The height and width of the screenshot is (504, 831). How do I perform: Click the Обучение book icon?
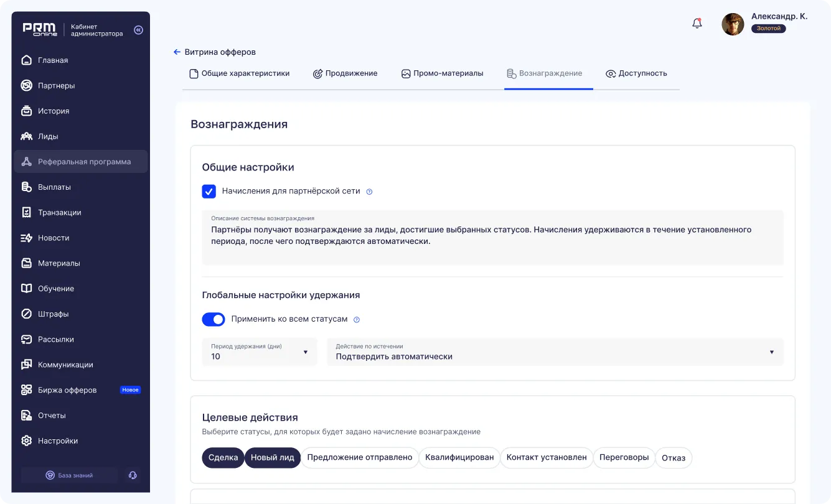[x=26, y=289]
